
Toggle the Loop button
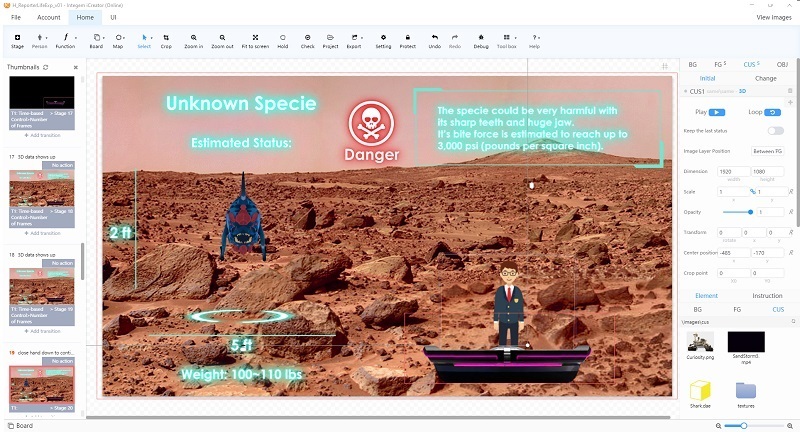772,112
